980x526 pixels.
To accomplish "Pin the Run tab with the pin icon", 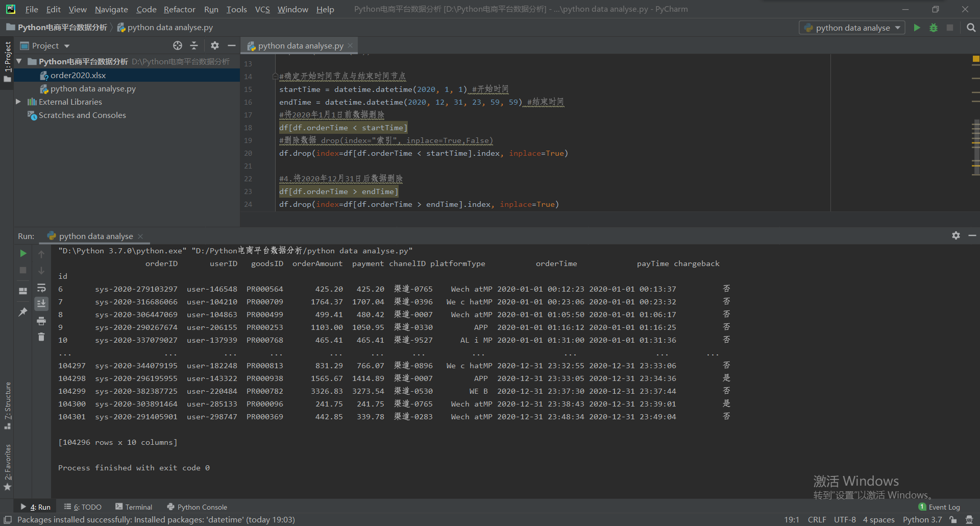I will pos(23,312).
